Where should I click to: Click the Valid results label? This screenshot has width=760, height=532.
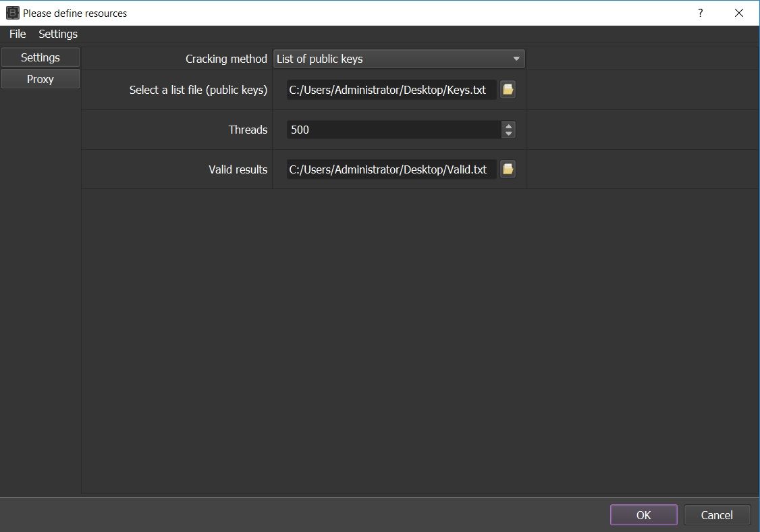tap(238, 169)
